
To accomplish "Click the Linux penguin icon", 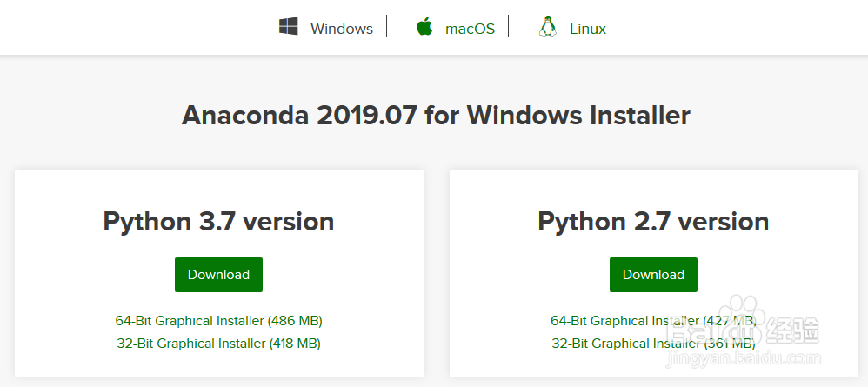I will point(547,26).
